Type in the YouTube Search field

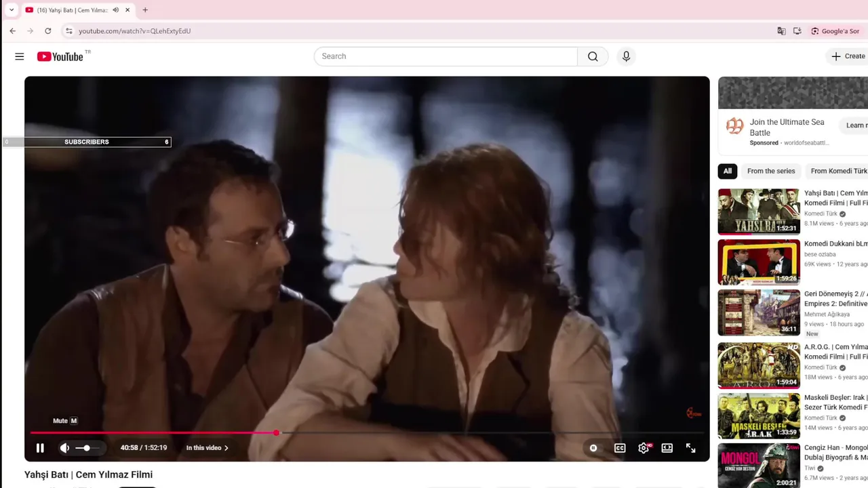(446, 56)
